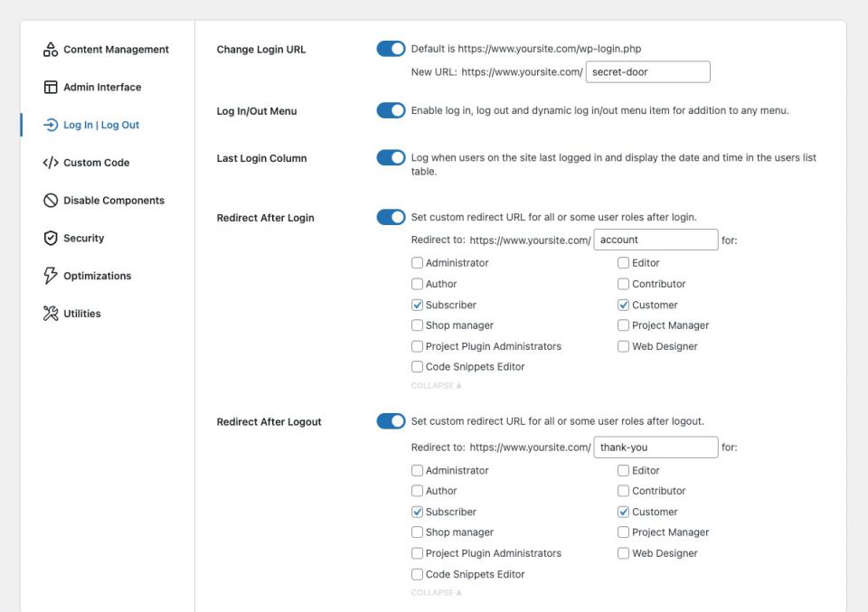Click the Log In | Log Out arrow icon
868x612 pixels.
click(51, 126)
